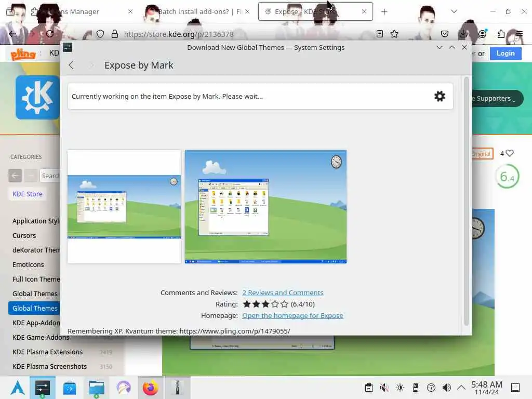Open the application launcher in the taskbar

click(17, 388)
